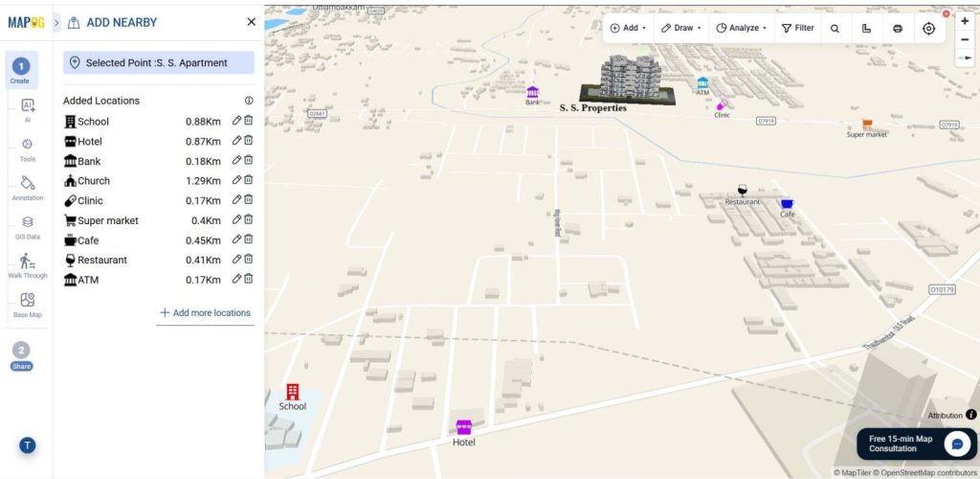Delete the Restaurant location entry
The height and width of the screenshot is (479, 980).
tap(248, 259)
